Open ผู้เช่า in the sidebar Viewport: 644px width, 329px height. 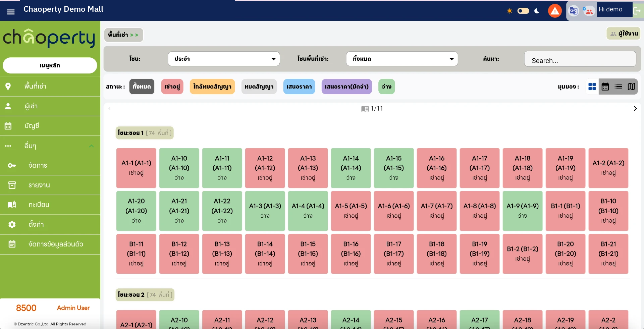pos(50,106)
